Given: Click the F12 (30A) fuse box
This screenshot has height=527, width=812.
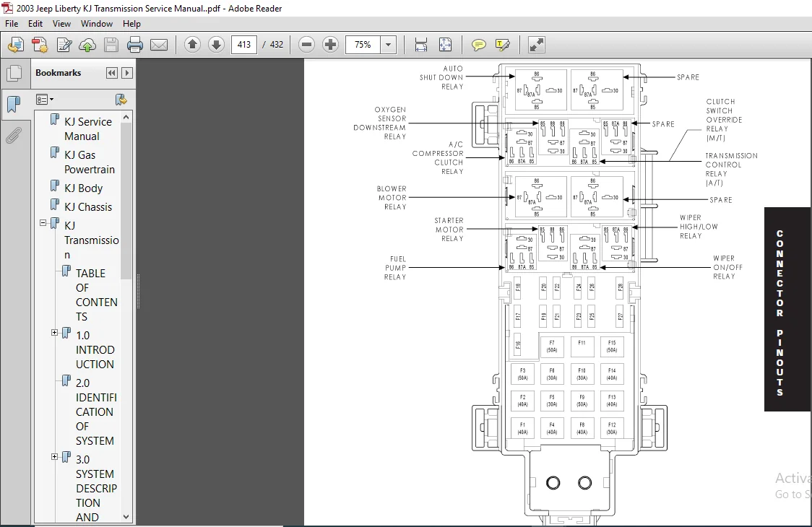Looking at the screenshot, I should point(612,428).
